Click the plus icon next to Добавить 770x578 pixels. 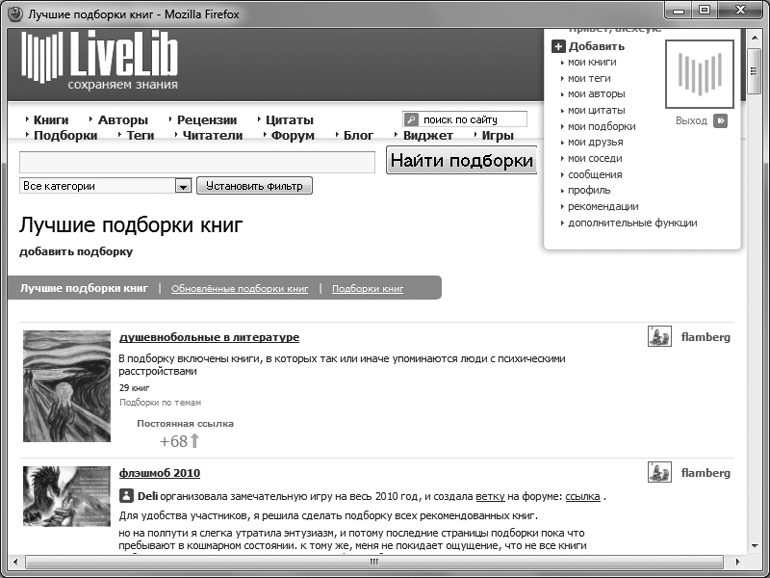558,46
